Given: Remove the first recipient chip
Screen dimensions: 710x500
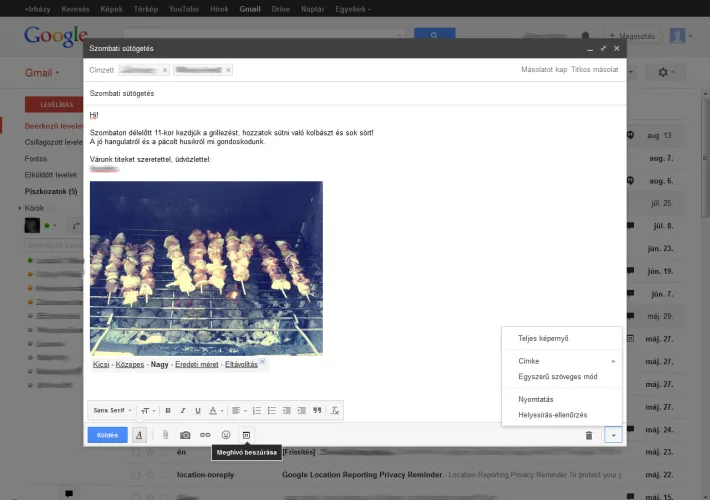Looking at the screenshot, I should click(165, 70).
